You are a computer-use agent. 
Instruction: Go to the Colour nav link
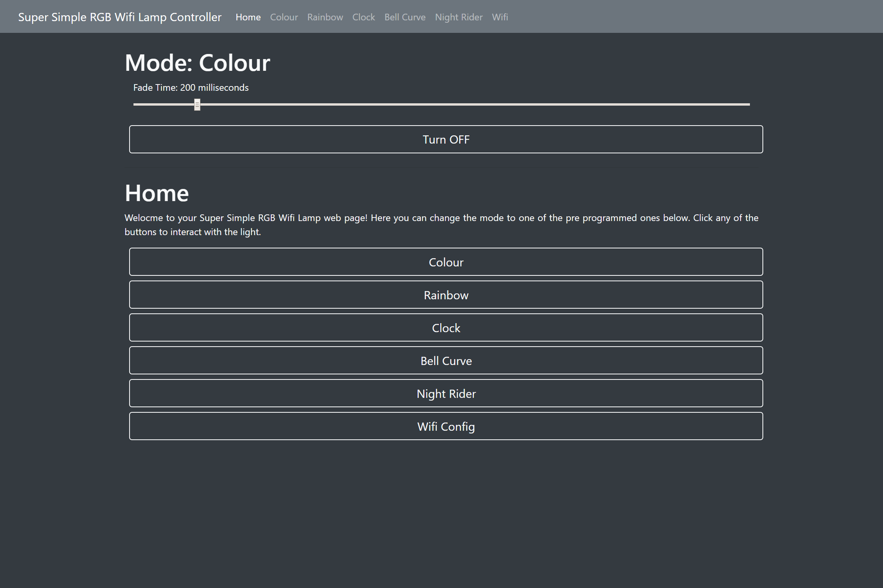click(x=284, y=17)
